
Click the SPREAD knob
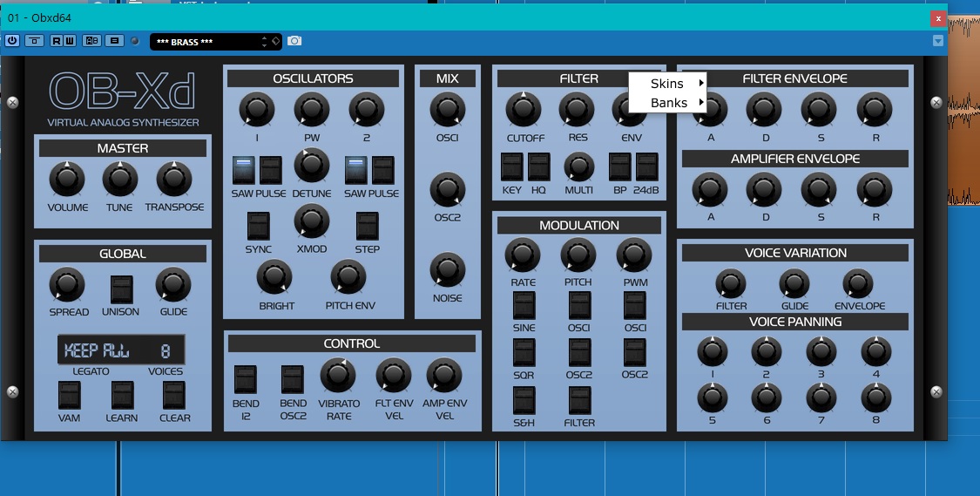tap(67, 284)
